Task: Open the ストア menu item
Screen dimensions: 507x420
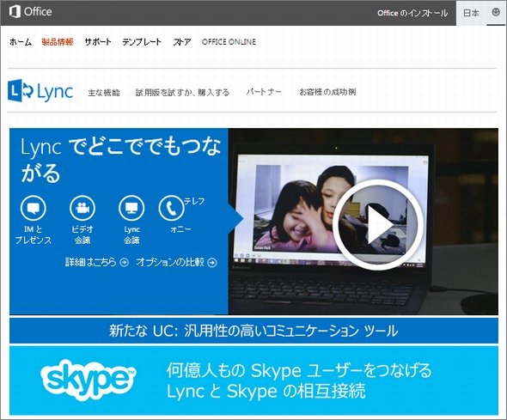Action: (x=182, y=42)
